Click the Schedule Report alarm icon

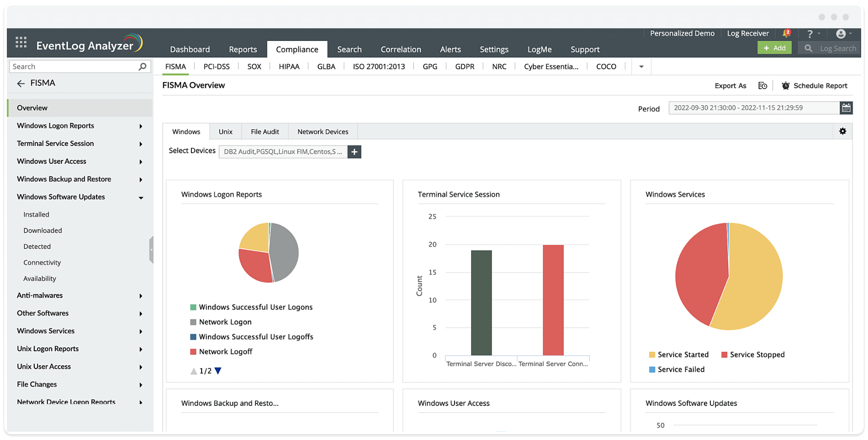pos(785,86)
